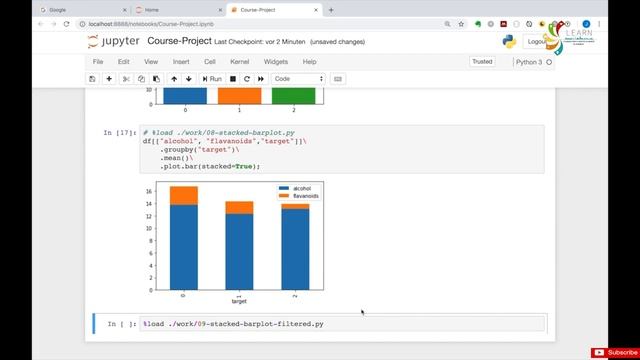Open the Insert menu
The width and height of the screenshot is (640, 360).
(181, 62)
